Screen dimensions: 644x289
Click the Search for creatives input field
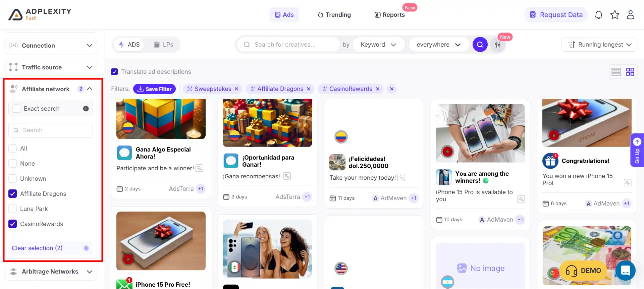288,45
